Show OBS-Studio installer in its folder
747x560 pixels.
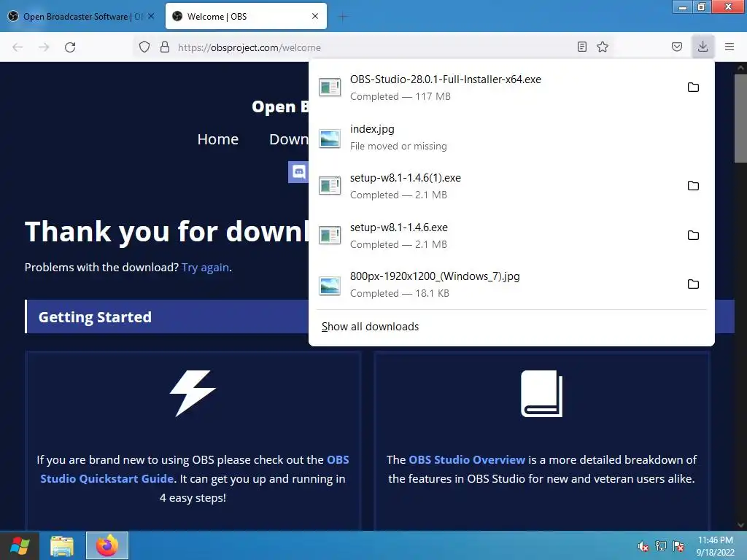(x=693, y=87)
